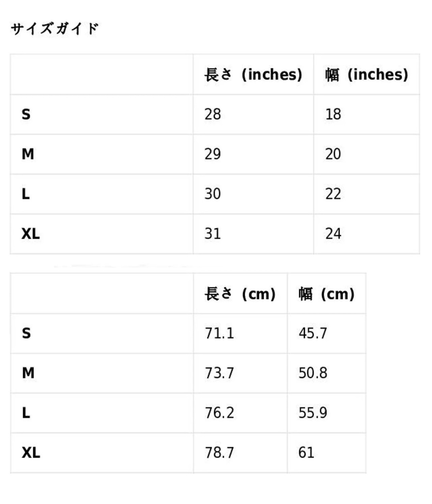Select the M row label in inches table
The height and width of the screenshot is (504, 432).
[28, 154]
